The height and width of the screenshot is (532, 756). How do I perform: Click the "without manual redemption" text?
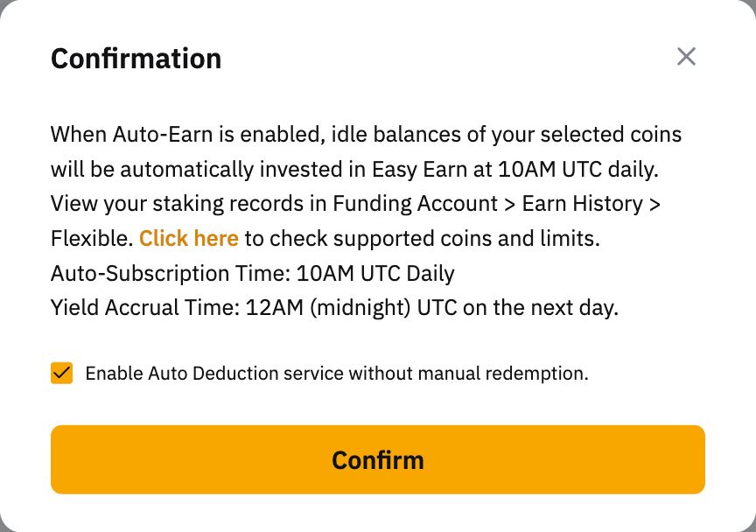tap(468, 374)
